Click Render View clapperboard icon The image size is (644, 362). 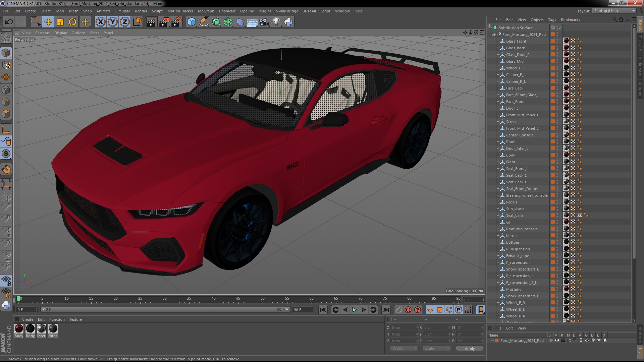coord(152,22)
